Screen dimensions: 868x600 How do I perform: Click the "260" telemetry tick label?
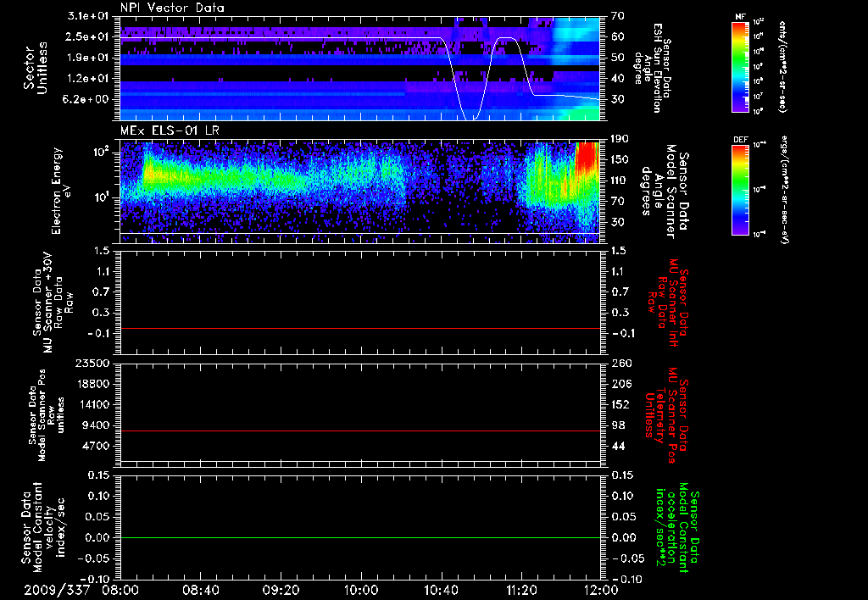[x=620, y=363]
